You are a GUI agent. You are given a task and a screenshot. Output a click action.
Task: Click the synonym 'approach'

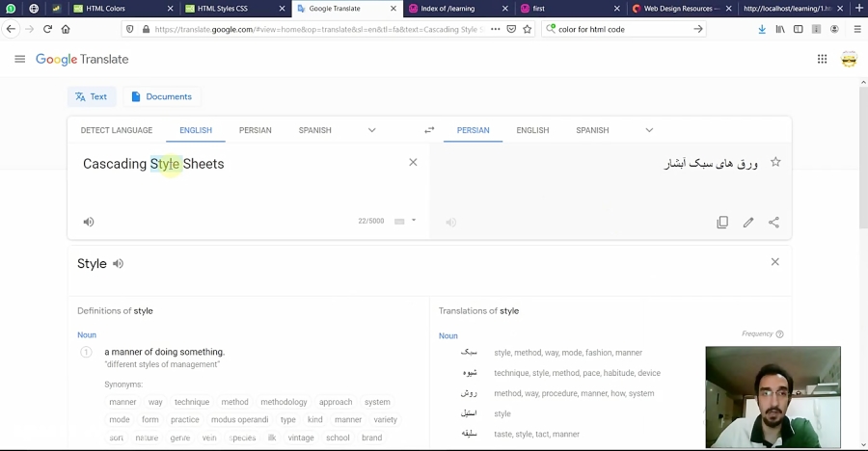click(x=336, y=402)
